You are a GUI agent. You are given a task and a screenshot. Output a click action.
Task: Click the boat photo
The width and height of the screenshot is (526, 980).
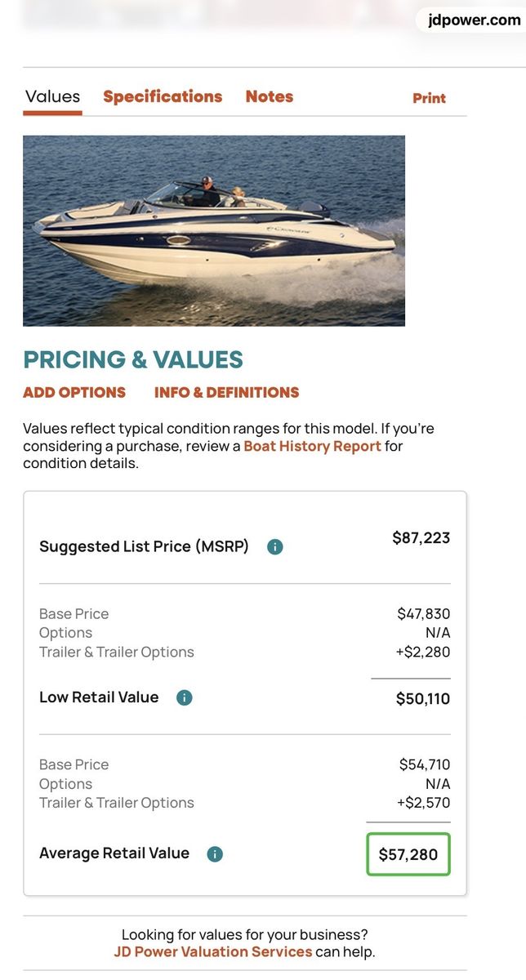click(214, 230)
